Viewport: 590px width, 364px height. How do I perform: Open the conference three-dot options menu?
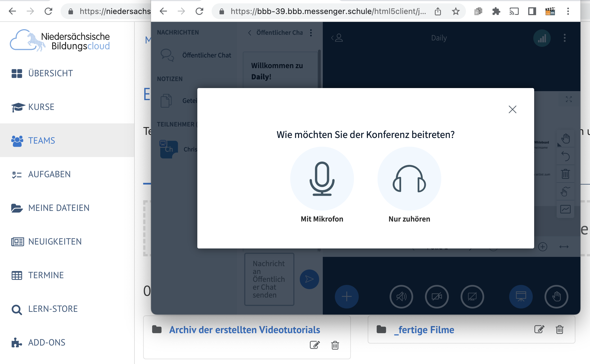click(565, 38)
